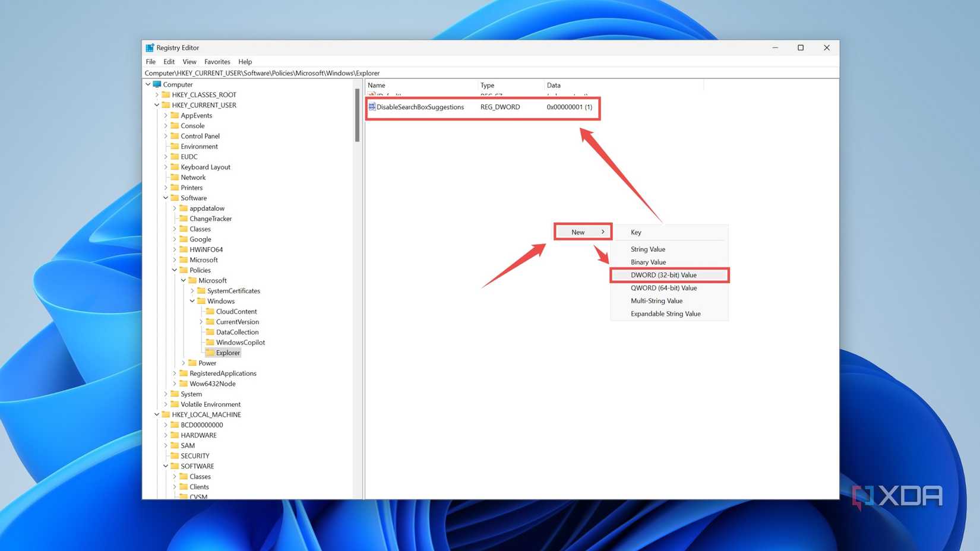The image size is (980, 551).
Task: Collapse the Software key under HKEY_CURRENT_USER
Action: click(166, 198)
